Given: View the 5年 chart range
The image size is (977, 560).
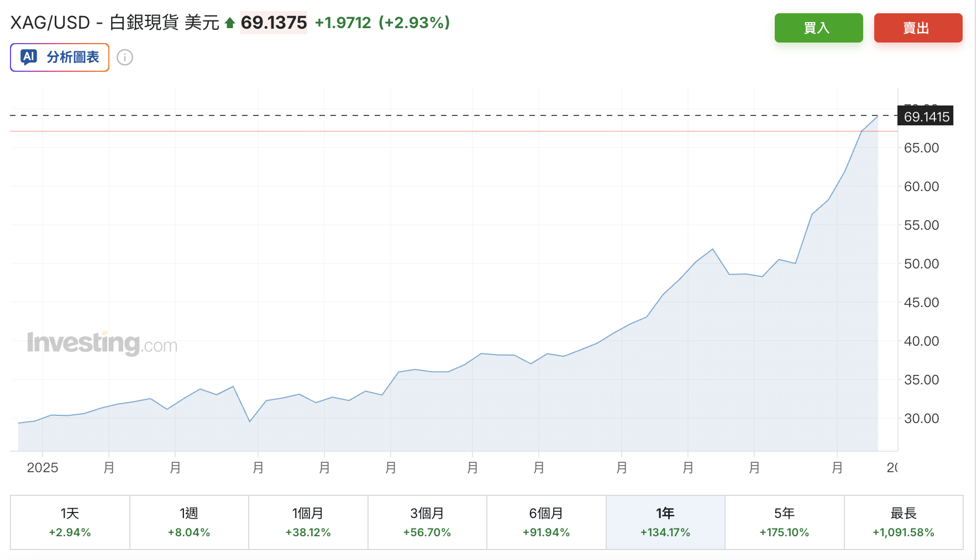Looking at the screenshot, I should pos(784,522).
